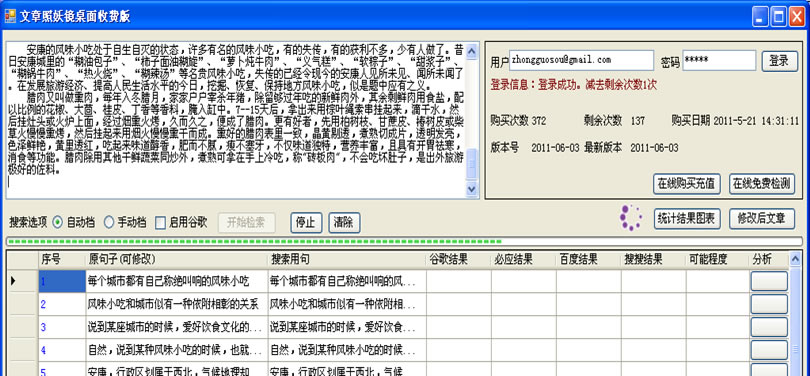The width and height of the screenshot is (810, 376).
Task: Select the 手动档 radio button
Action: tap(108, 223)
